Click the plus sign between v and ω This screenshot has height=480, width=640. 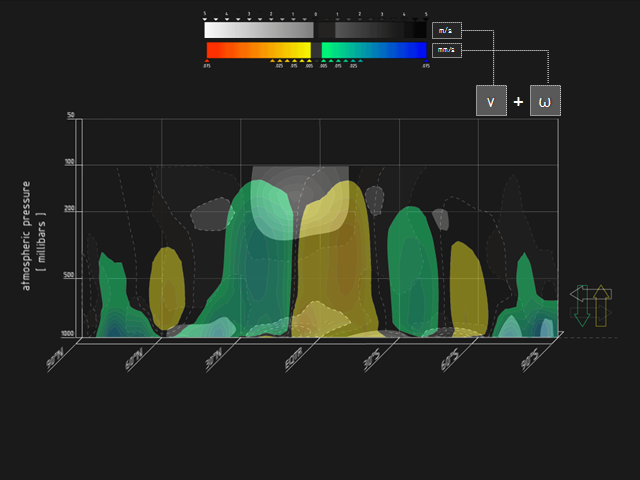click(x=518, y=102)
